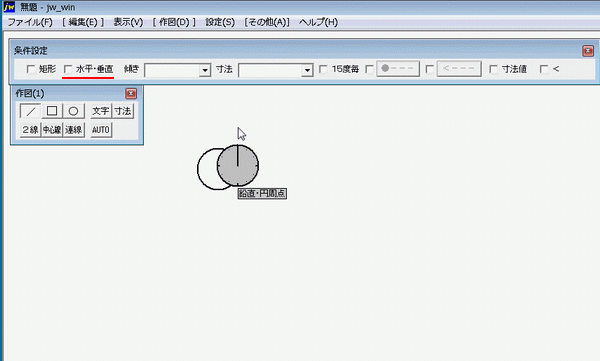Viewport: 600px width, 361px height.
Task: Choose the 寸法 dimension tool
Action: (x=122, y=111)
